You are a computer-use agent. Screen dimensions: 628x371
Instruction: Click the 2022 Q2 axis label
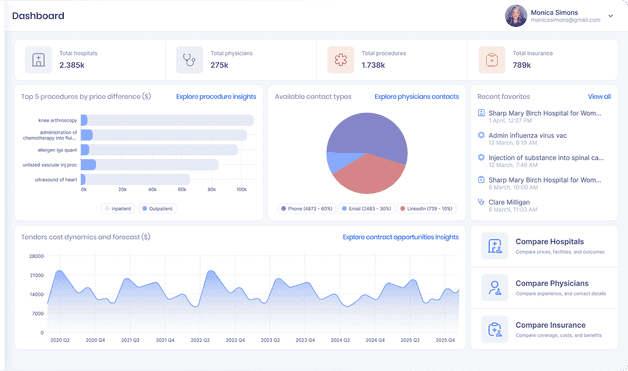coord(200,340)
